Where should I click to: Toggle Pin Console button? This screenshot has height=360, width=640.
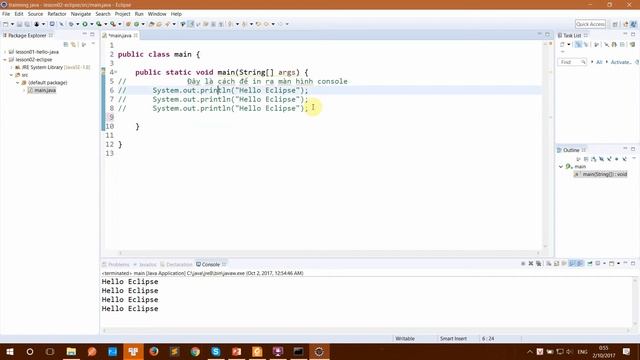[590, 264]
